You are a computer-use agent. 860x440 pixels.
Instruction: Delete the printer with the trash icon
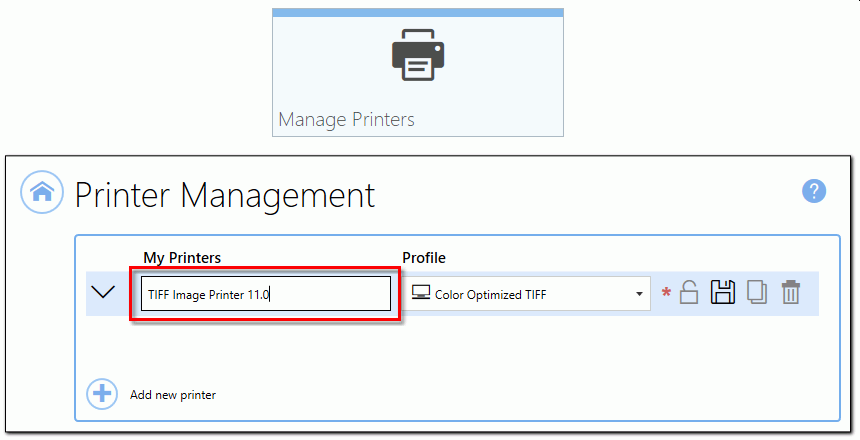790,292
